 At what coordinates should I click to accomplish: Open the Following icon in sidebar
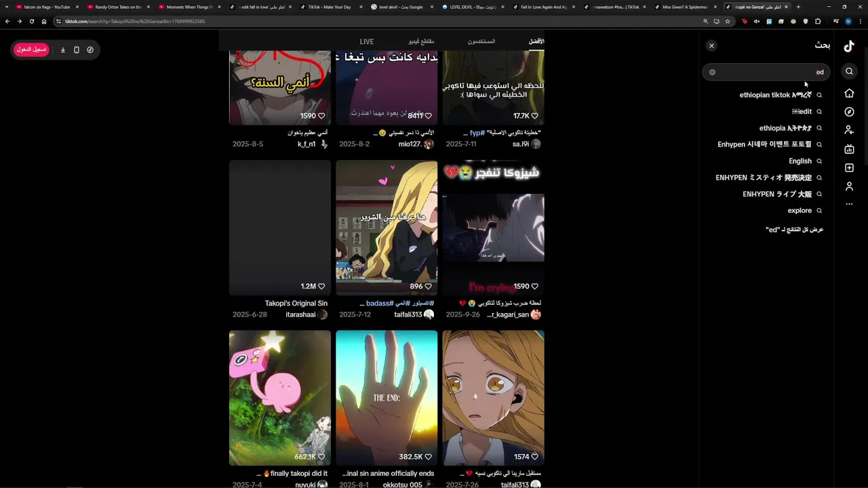click(x=849, y=130)
